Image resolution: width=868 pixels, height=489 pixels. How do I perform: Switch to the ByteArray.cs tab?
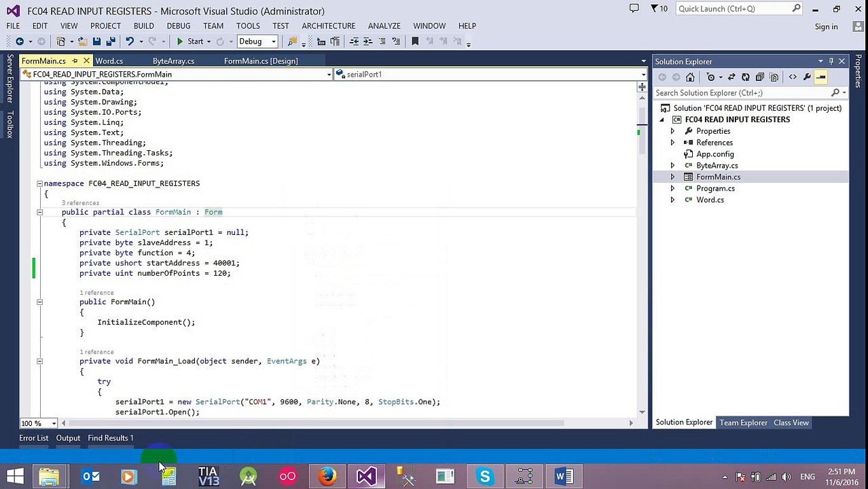click(x=174, y=61)
